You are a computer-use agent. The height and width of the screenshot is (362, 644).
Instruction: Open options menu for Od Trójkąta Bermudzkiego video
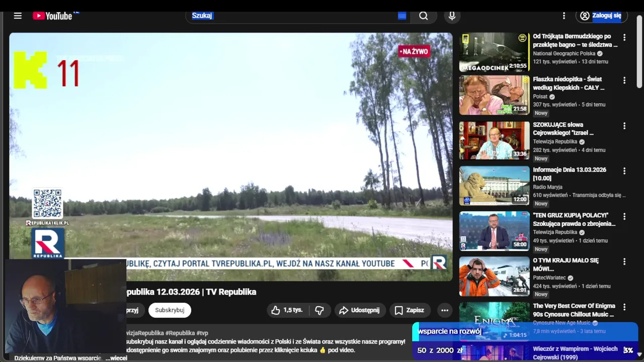tap(624, 37)
